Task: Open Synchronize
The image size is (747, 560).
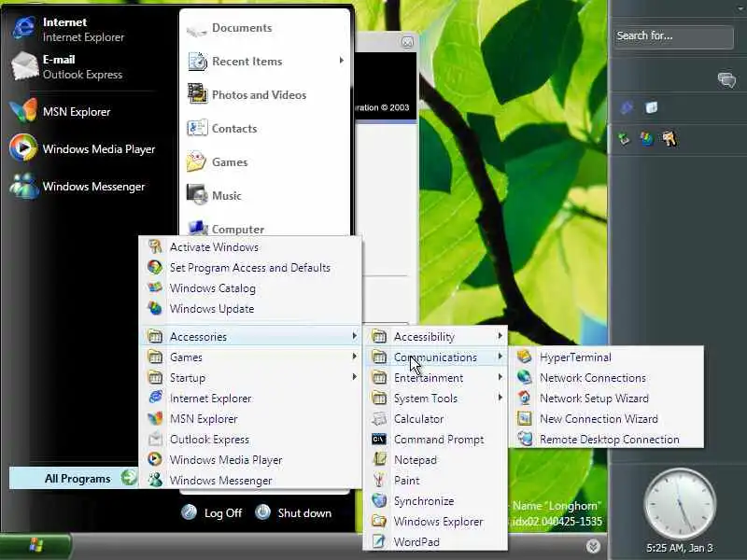Action: point(435,500)
